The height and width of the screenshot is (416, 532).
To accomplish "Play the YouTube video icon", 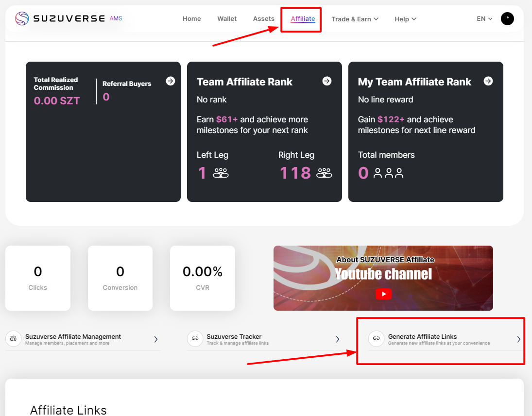I will pyautogui.click(x=383, y=294).
